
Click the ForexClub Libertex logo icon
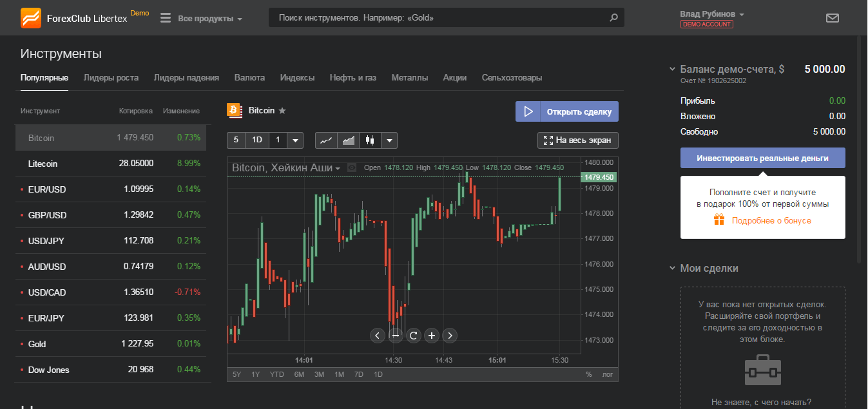coord(31,18)
